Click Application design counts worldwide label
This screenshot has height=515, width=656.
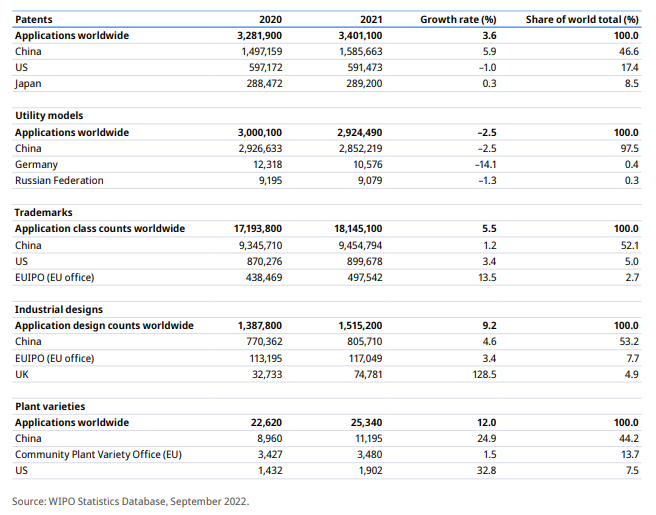coord(104,325)
